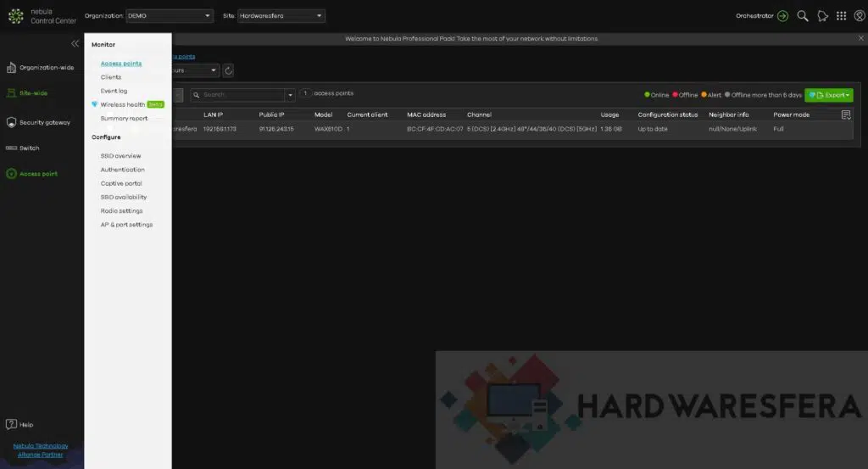Viewport: 868px width, 469px height.
Task: Open Site Hardwaresfera dropdown
Action: point(281,15)
